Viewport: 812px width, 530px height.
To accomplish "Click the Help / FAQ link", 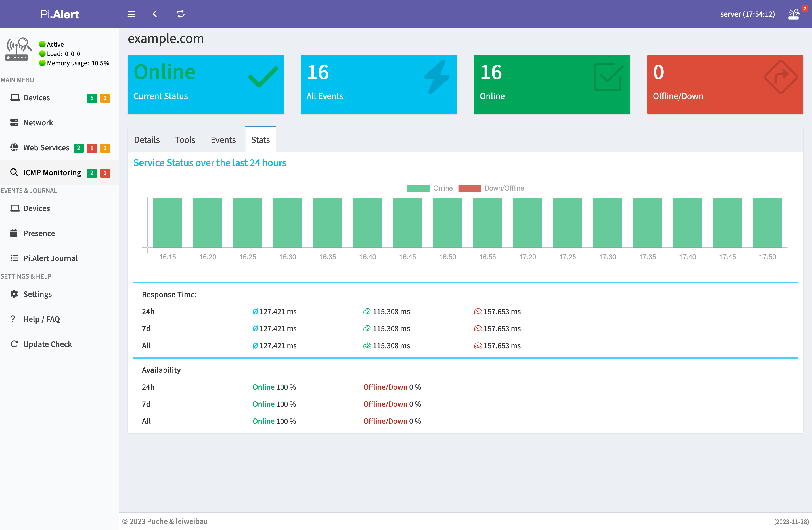I will (41, 319).
